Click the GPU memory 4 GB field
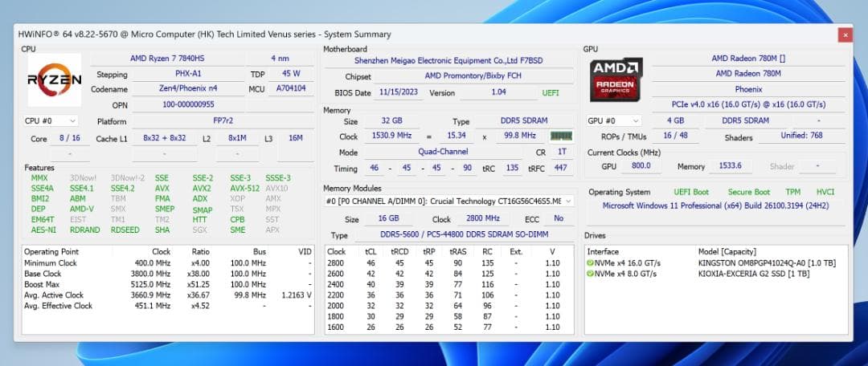Screen dimensions: 868x366 click(x=676, y=120)
